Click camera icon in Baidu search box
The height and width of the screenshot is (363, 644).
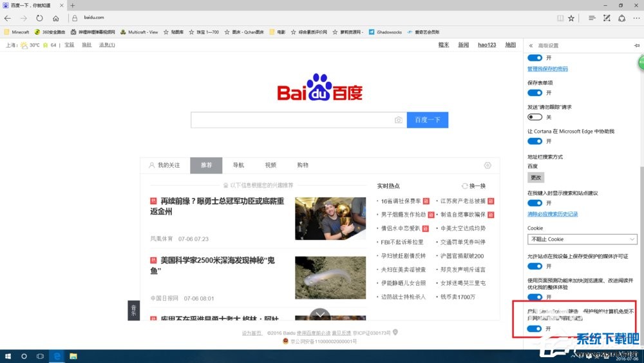point(399,120)
